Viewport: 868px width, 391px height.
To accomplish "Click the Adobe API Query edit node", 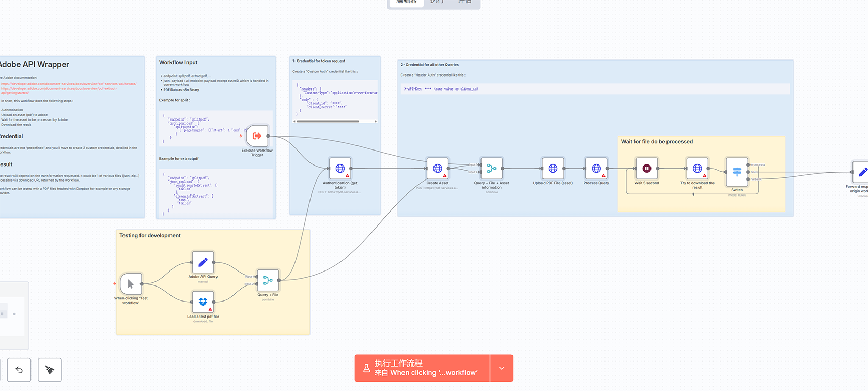I will [203, 262].
